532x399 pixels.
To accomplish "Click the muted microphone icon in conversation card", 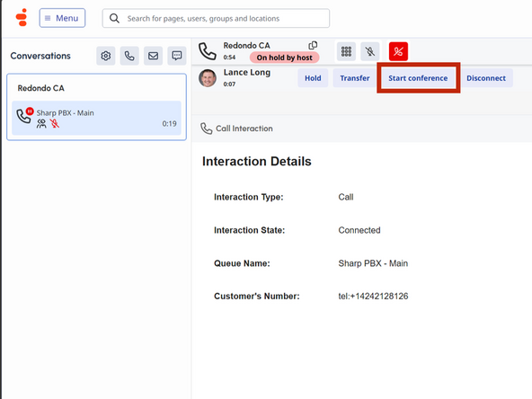I will tap(55, 123).
